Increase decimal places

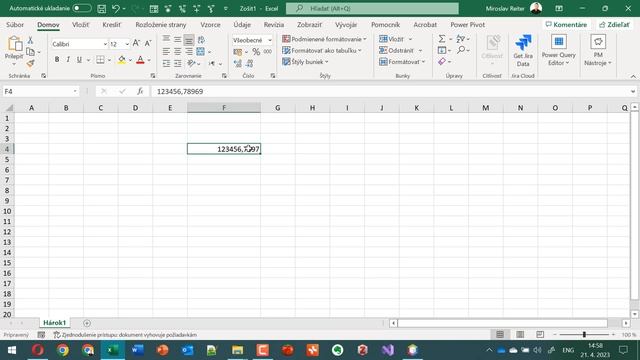coord(238,63)
